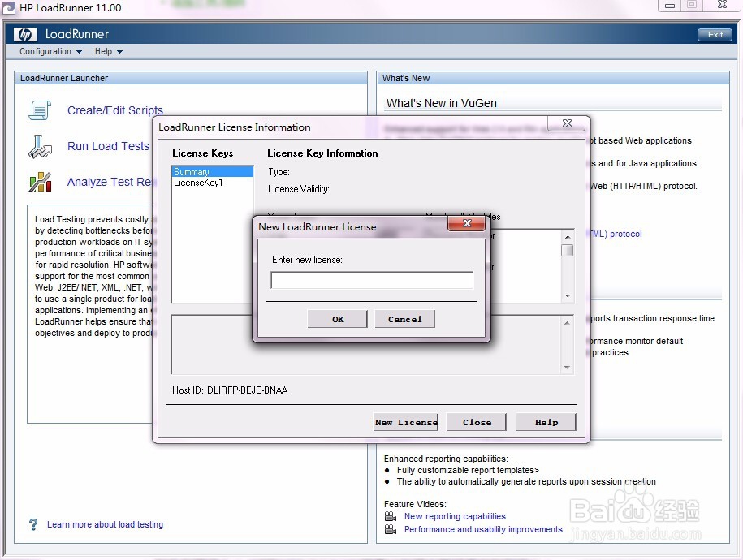Minimize the HP LoadRunner window
This screenshot has width=743, height=560.
tap(670, 6)
